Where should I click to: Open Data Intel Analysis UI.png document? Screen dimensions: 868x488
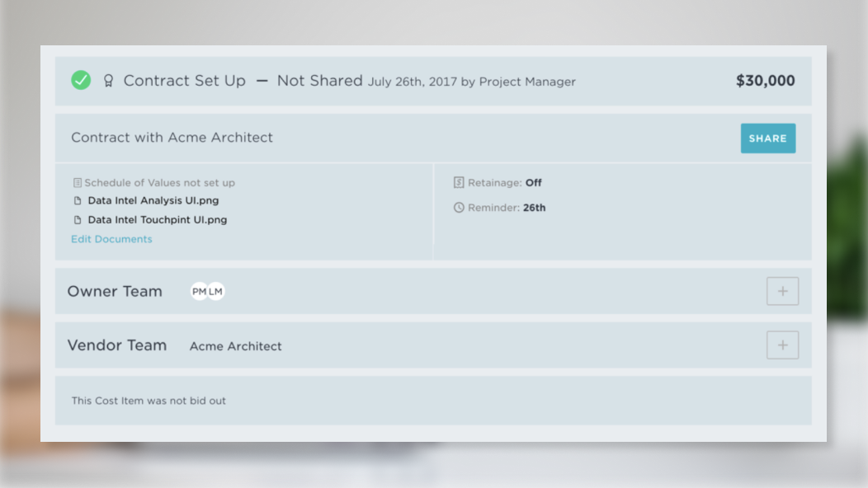tap(153, 200)
